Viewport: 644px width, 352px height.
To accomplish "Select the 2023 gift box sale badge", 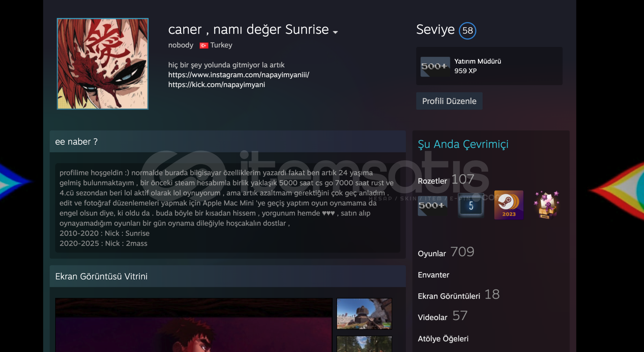I will pos(547,205).
